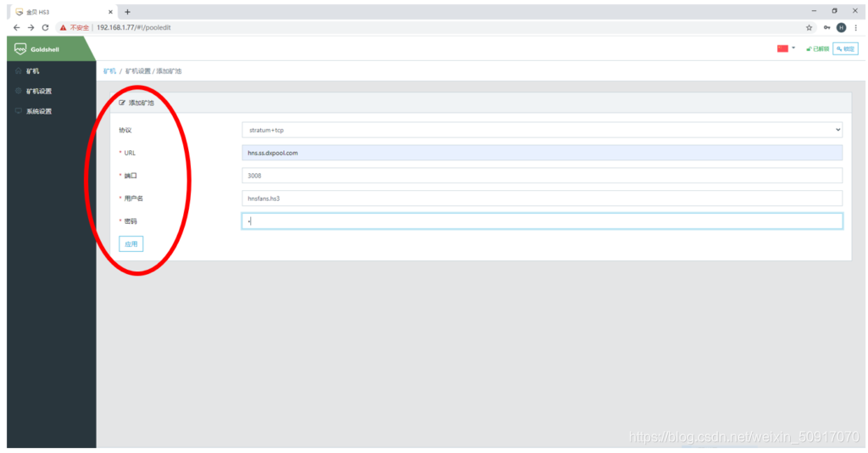This screenshot has width=868, height=453.
Task: Open the browser profile avatar H
Action: 841,27
